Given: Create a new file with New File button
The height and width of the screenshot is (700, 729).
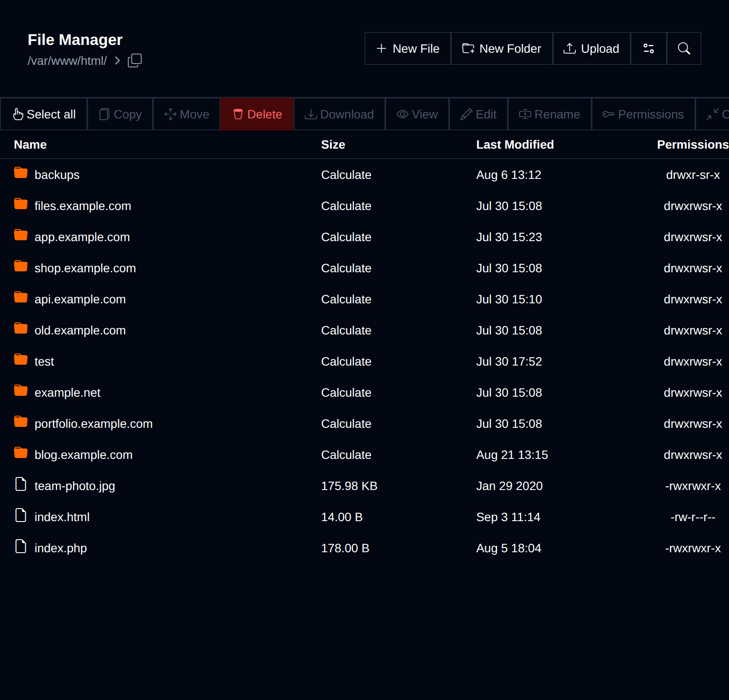Looking at the screenshot, I should (x=408, y=48).
